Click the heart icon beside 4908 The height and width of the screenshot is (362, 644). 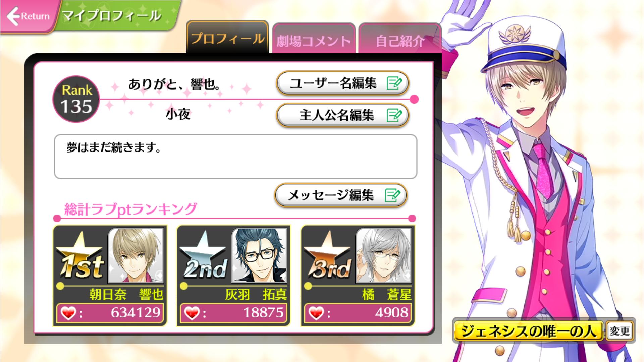316,313
